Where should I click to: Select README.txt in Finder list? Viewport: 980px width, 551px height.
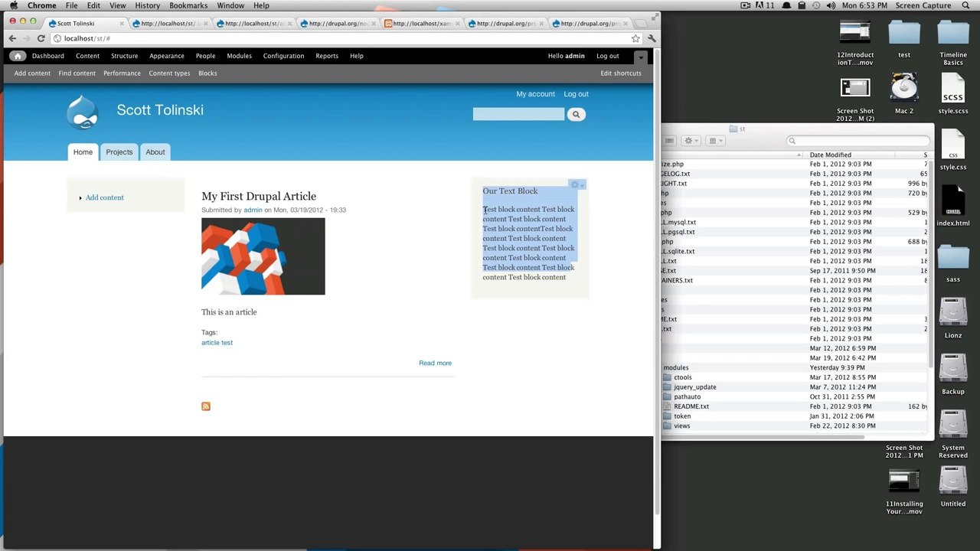coord(691,406)
